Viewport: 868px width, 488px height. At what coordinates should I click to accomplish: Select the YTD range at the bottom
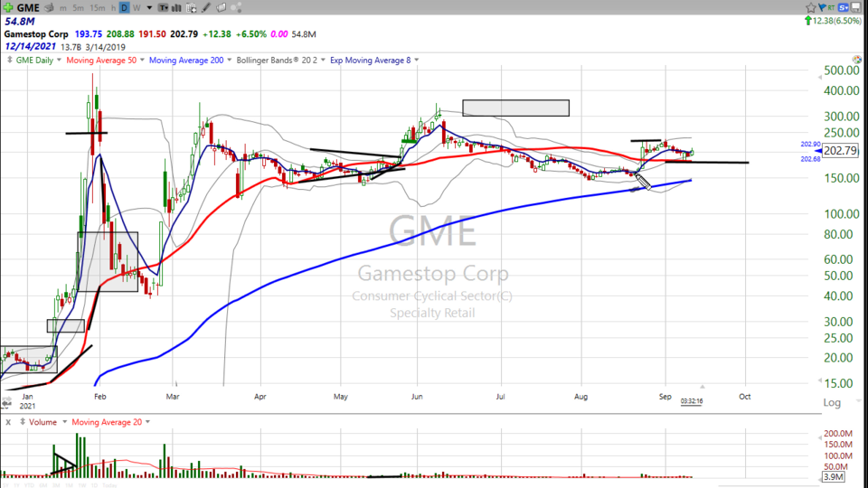pyautogui.click(x=29, y=485)
